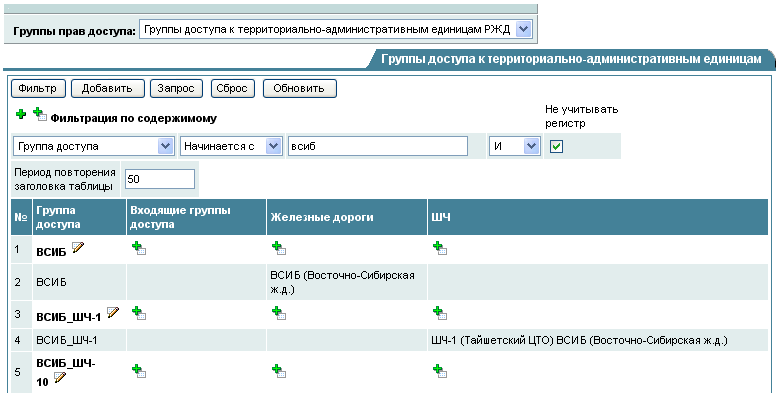
Task: Open the Начинается с condition dropdown
Action: click(x=231, y=146)
